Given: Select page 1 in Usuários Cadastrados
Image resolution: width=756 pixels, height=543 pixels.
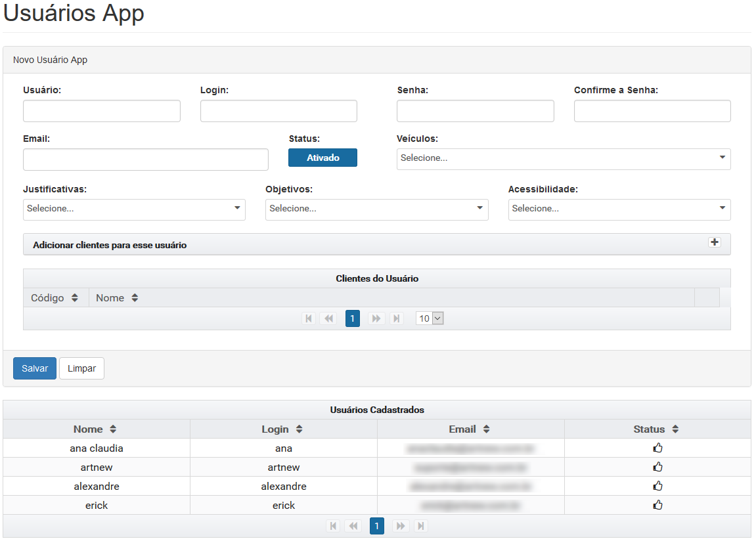Looking at the screenshot, I should coord(376,526).
